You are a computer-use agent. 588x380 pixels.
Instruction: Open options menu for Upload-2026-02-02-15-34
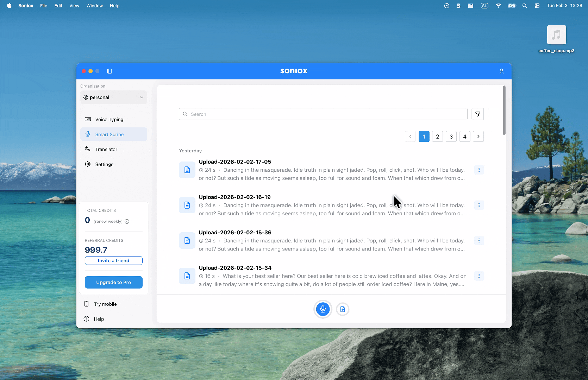click(479, 276)
